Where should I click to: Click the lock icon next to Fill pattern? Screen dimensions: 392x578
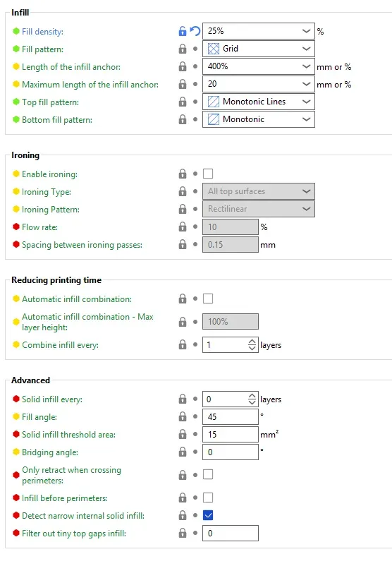(183, 49)
